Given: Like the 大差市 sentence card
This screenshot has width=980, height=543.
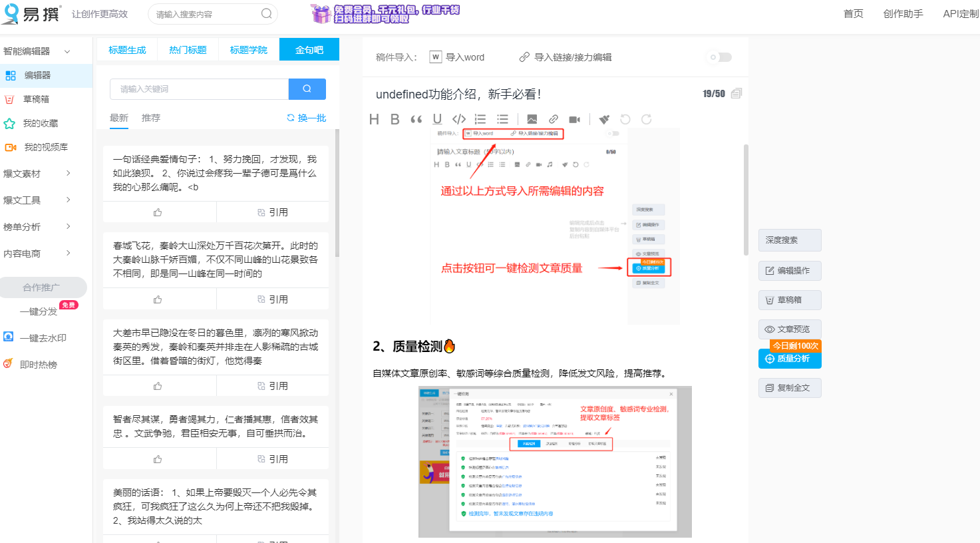Looking at the screenshot, I should click(158, 386).
